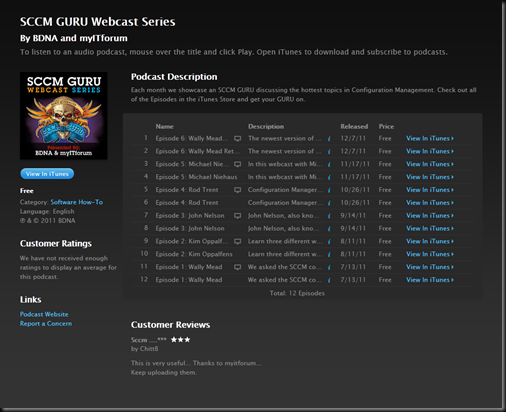Open the Software How-To category link
The image size is (506, 412).
[77, 202]
